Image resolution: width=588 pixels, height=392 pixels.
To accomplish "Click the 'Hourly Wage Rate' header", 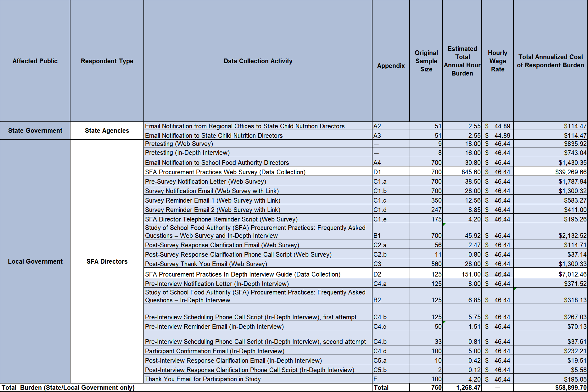I will (497, 61).
